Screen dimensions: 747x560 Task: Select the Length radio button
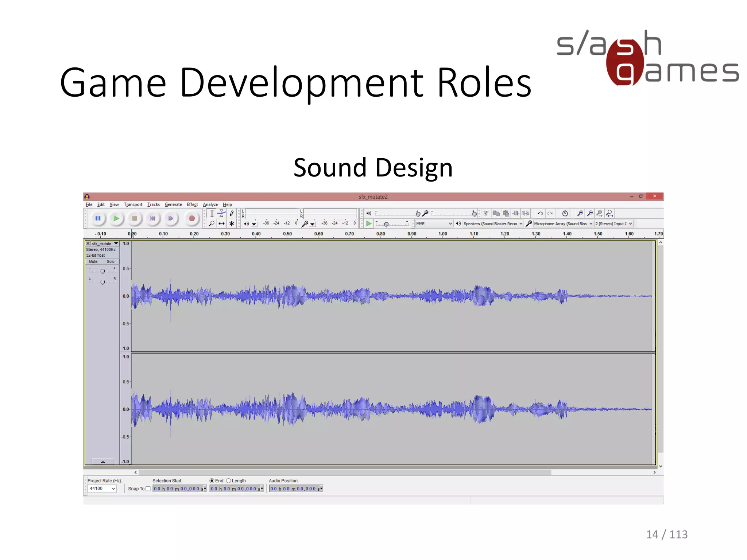[x=229, y=481]
